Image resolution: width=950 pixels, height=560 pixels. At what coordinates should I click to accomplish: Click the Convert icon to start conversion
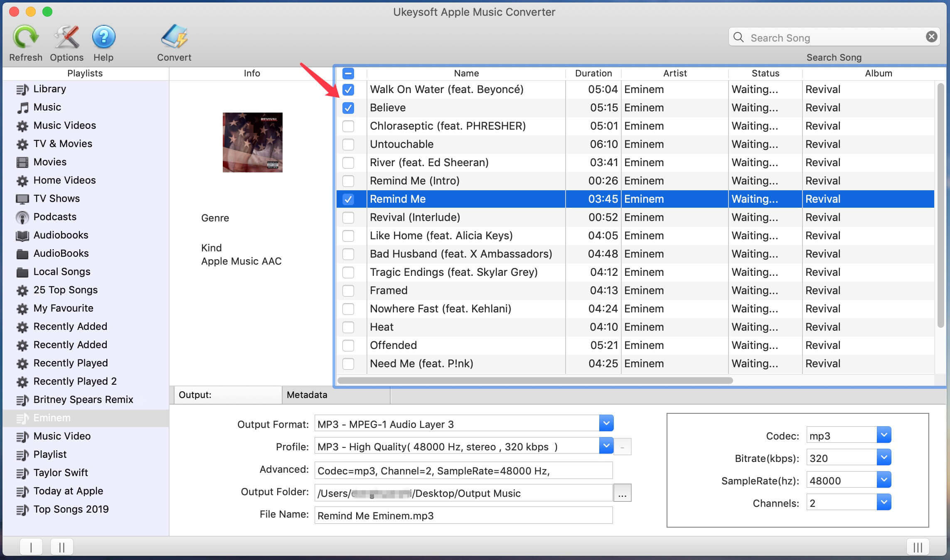click(173, 42)
